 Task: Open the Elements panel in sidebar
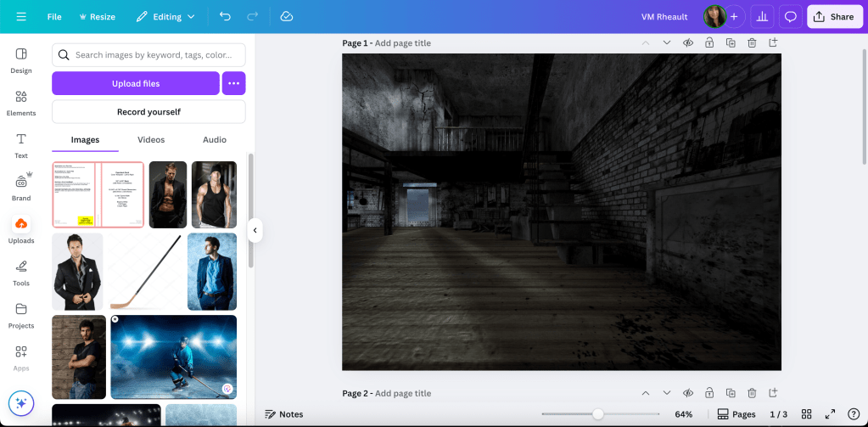coord(21,102)
